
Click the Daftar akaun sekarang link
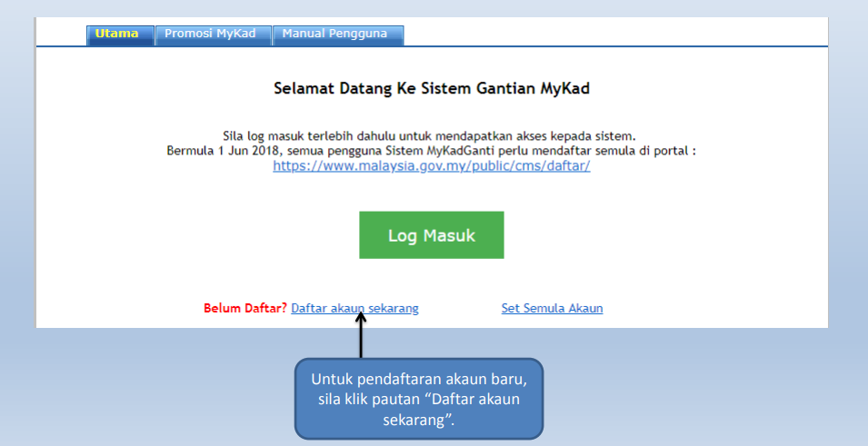coord(354,309)
